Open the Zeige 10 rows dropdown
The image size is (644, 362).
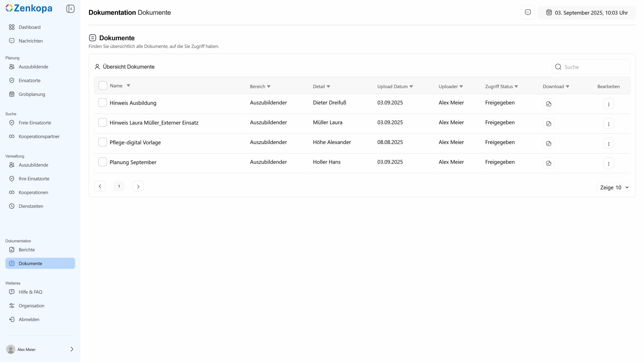click(x=614, y=187)
